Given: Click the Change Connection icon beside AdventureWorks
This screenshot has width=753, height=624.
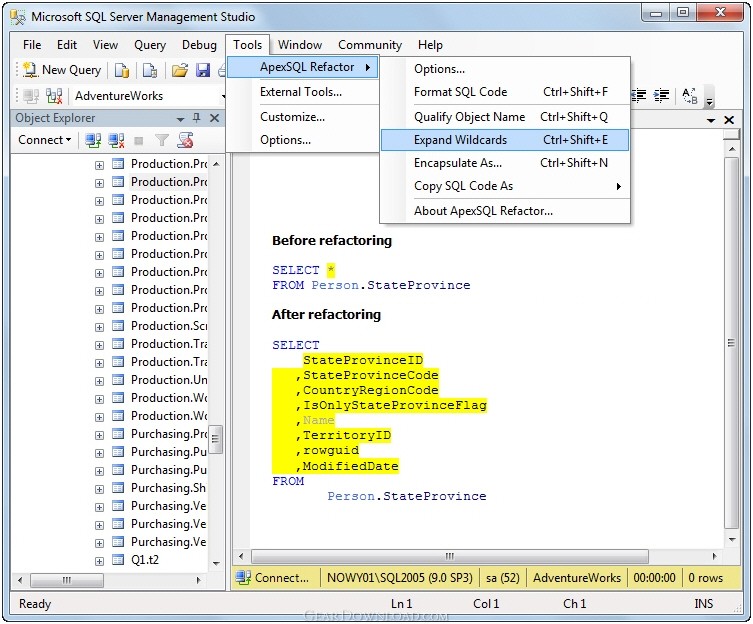Looking at the screenshot, I should (54, 96).
